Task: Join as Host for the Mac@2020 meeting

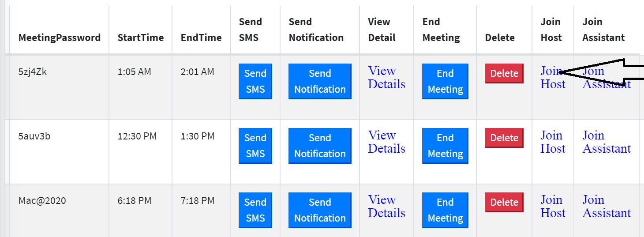Action: pyautogui.click(x=552, y=206)
